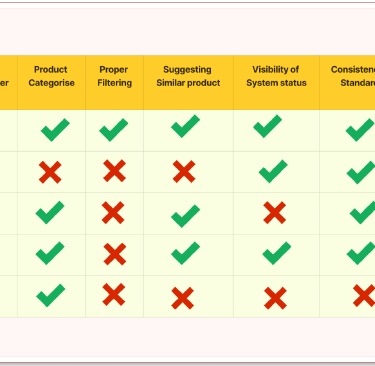Screen dimensions: 375x366
Task: Click the Product Categorise column header
Action: click(51, 76)
